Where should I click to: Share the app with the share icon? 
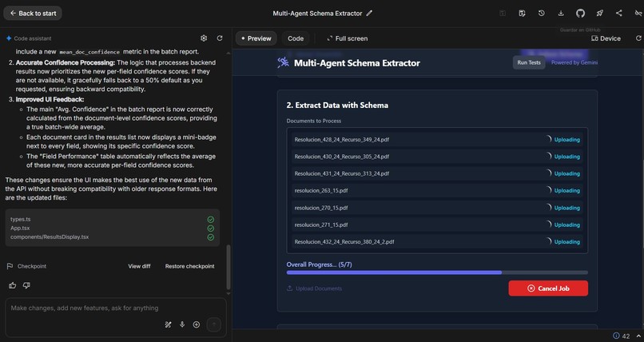coord(619,13)
